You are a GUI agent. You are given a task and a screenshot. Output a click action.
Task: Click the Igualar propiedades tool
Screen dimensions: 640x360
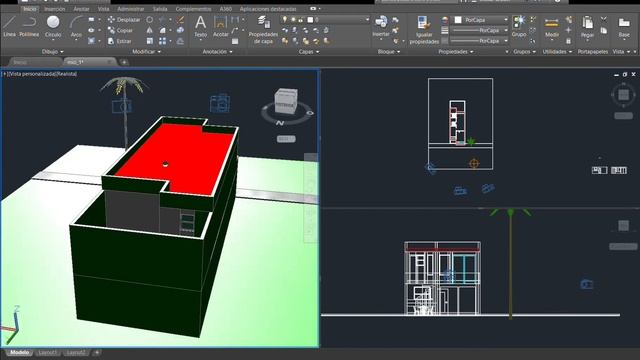pyautogui.click(x=424, y=30)
